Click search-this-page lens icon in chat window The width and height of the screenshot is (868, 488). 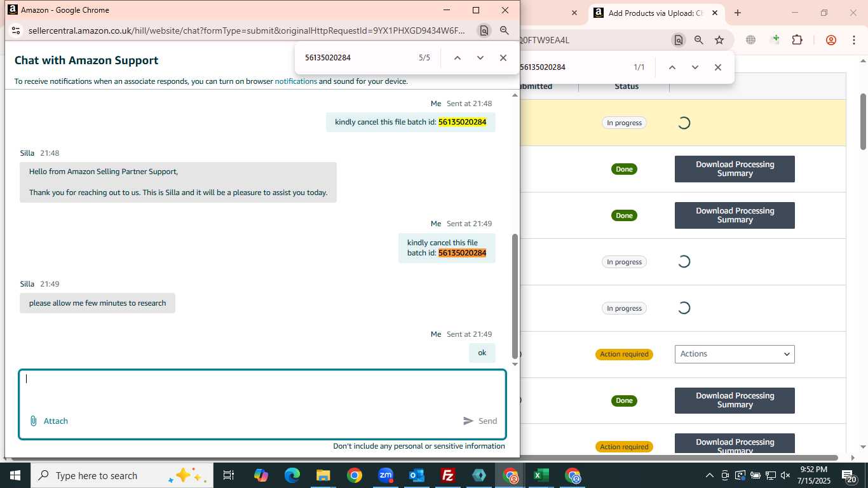coord(484,30)
